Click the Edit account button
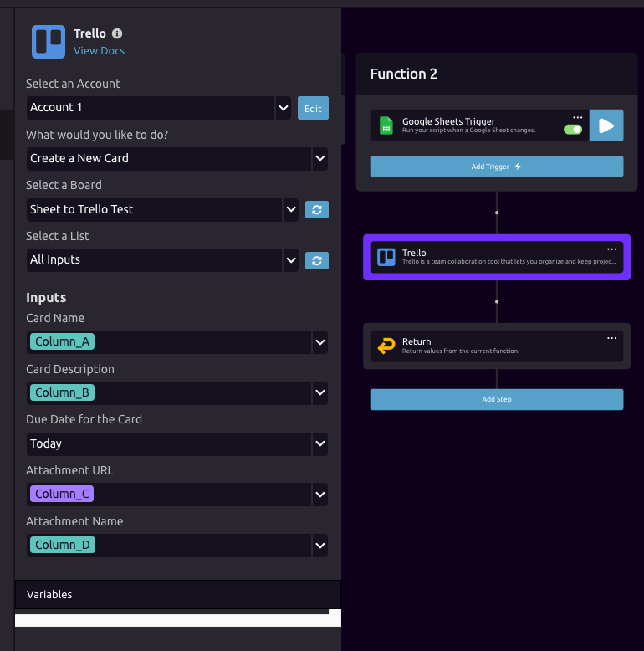The width and height of the screenshot is (644, 651). tap(313, 108)
